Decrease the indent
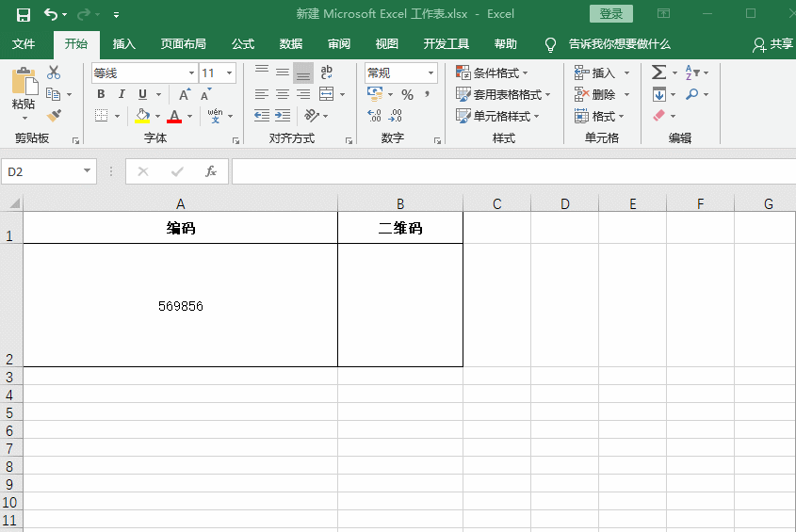Viewport: 796px width, 532px height. pos(262,116)
